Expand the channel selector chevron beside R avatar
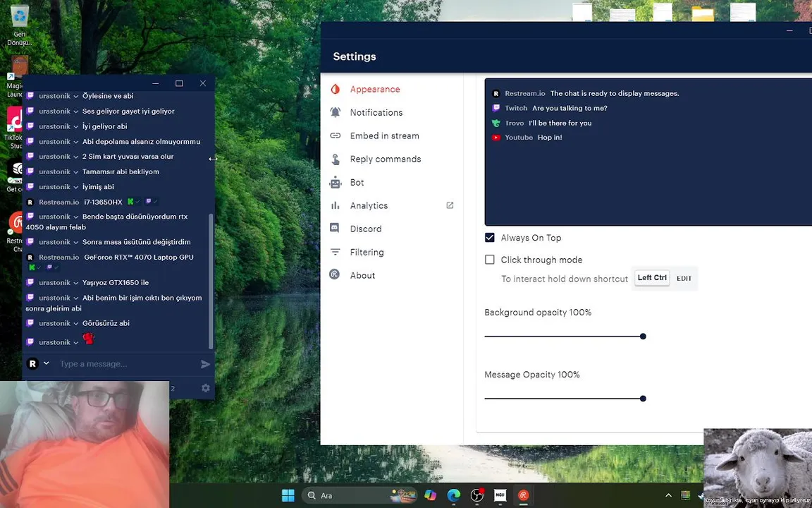The image size is (812, 508). [46, 363]
